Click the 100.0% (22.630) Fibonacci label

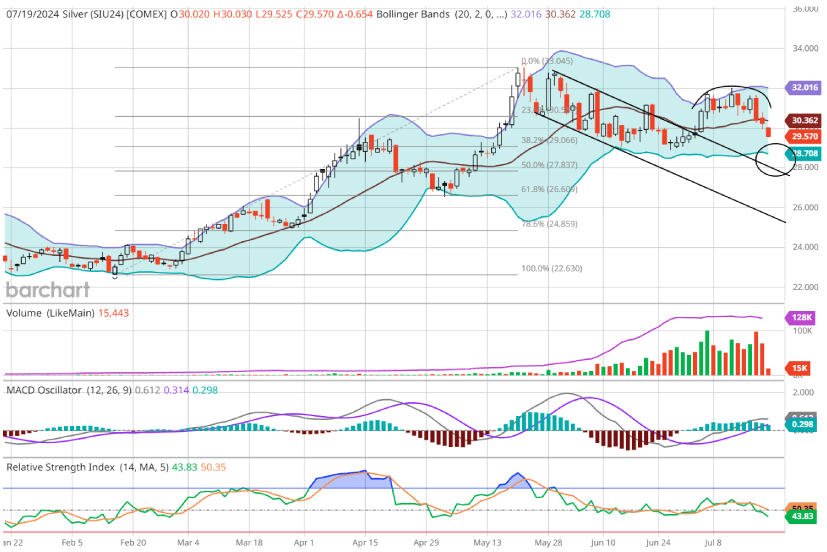click(x=552, y=269)
